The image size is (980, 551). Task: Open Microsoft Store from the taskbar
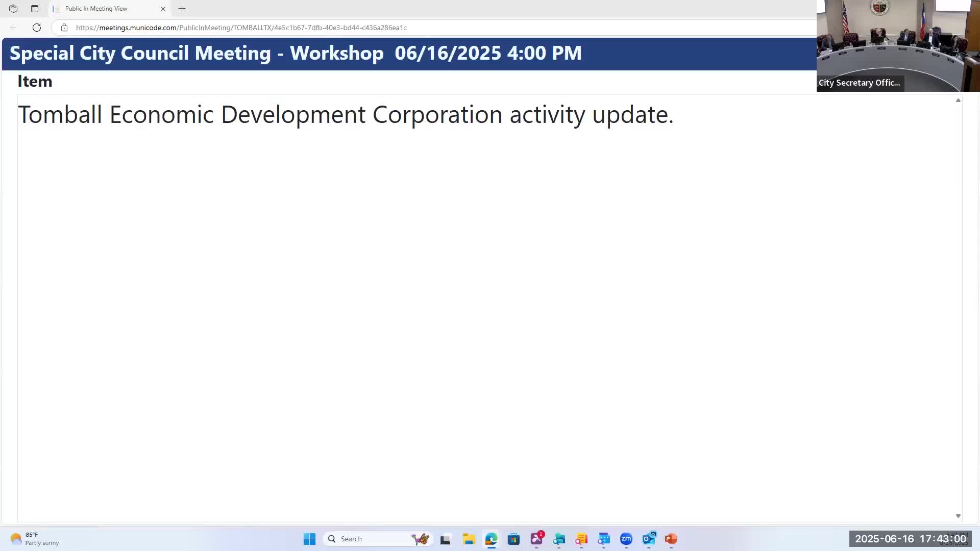pyautogui.click(x=513, y=539)
